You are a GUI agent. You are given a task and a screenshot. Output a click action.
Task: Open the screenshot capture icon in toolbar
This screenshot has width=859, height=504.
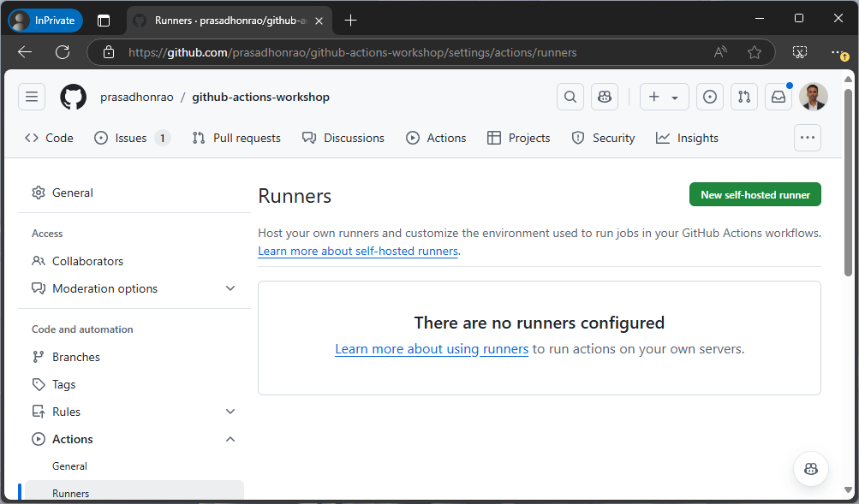pyautogui.click(x=800, y=52)
